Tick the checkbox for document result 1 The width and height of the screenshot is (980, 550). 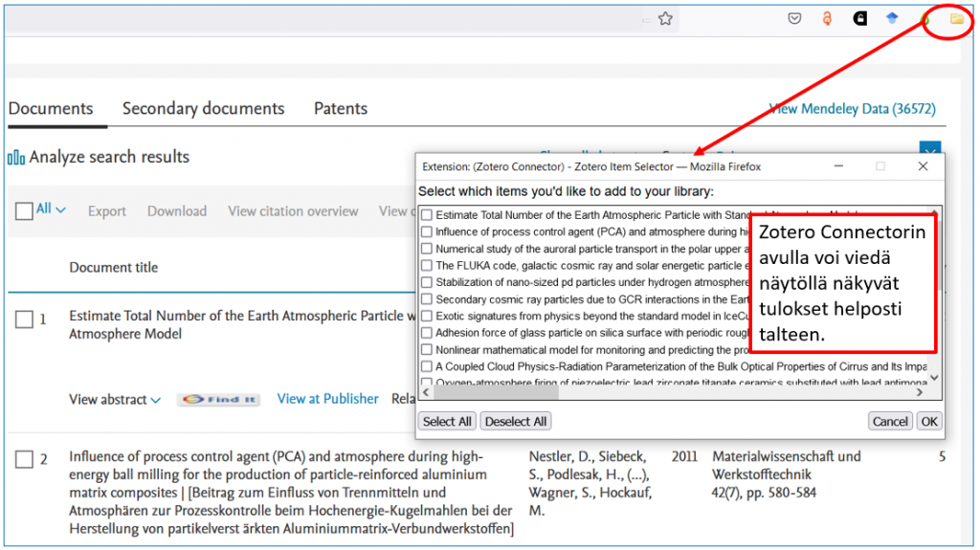tap(24, 320)
